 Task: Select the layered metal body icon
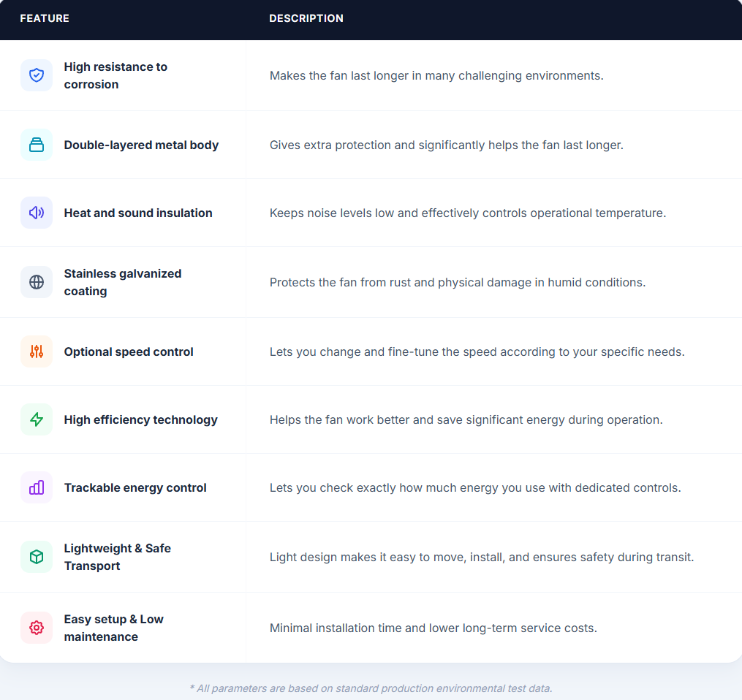[36, 145]
